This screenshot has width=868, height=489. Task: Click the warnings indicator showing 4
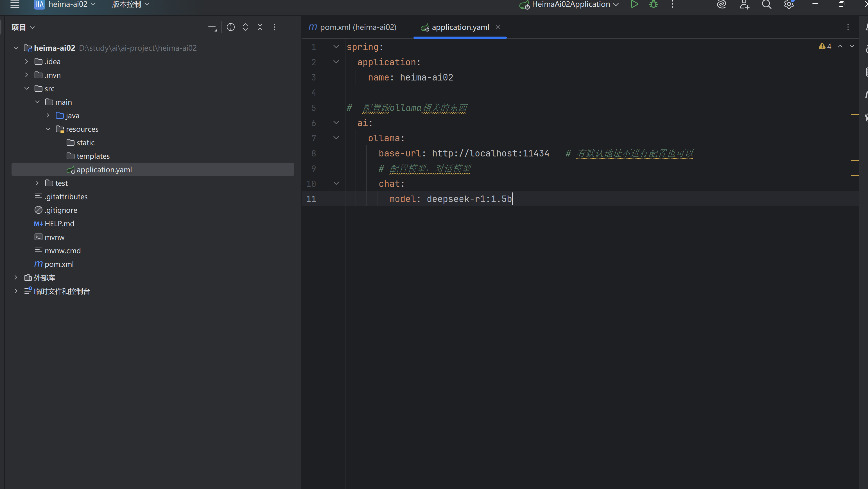coord(825,46)
